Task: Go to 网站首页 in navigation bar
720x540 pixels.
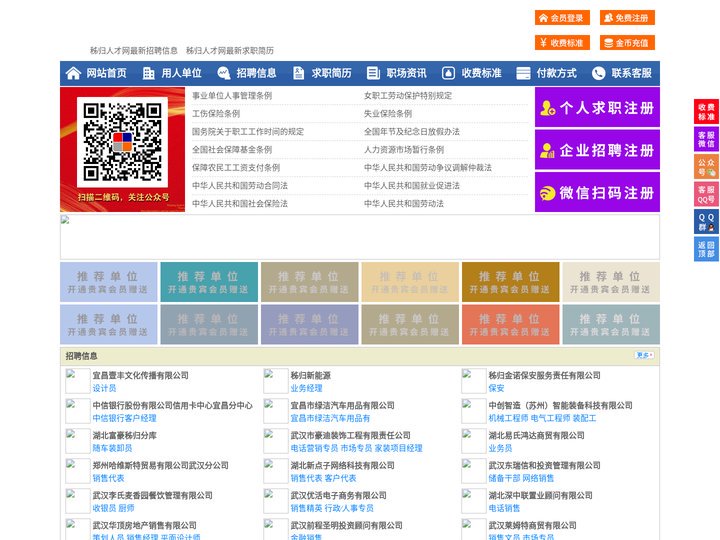Action: click(107, 73)
